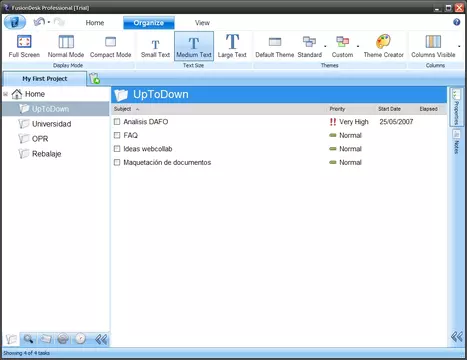Screen dimensions: 467x360
Task: Tick the Ideas webcollab checkbox
Action: tap(117, 149)
